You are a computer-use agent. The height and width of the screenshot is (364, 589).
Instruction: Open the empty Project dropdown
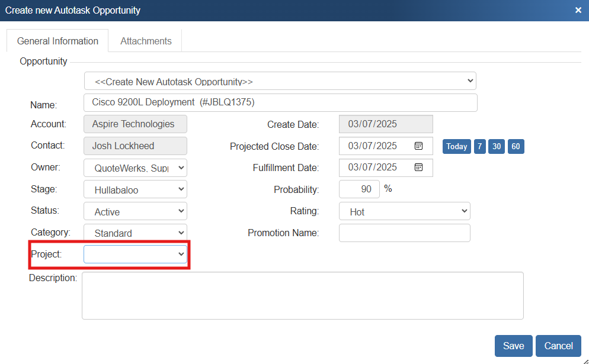pos(135,254)
